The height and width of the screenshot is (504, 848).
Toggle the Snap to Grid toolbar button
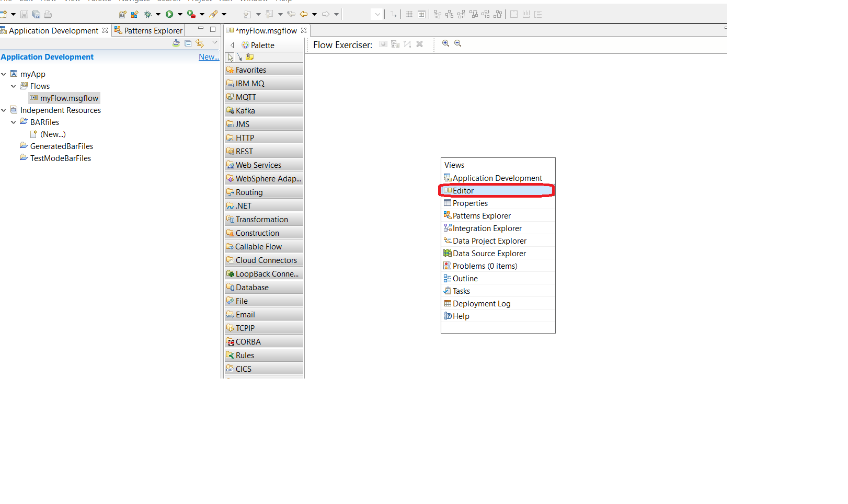pyautogui.click(x=421, y=14)
